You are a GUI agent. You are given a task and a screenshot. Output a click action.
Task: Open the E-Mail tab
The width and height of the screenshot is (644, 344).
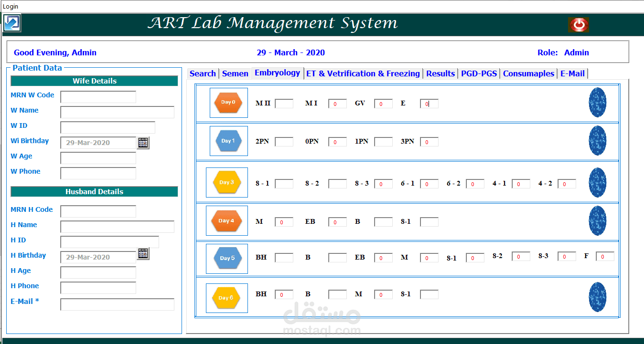(572, 73)
